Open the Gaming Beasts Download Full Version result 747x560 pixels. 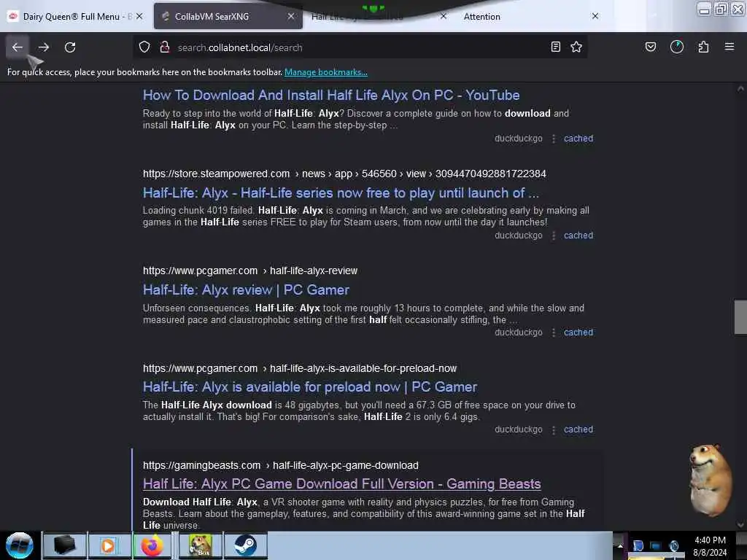(342, 484)
